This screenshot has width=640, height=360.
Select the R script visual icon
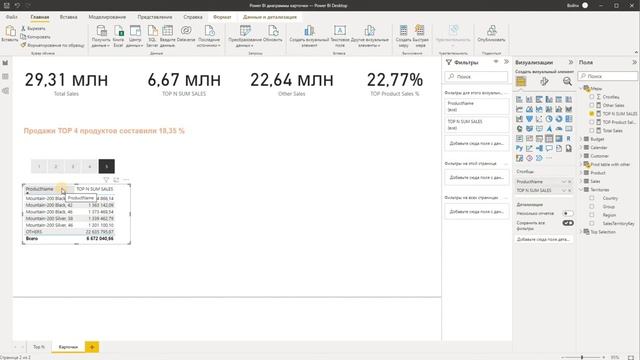tap(569, 138)
